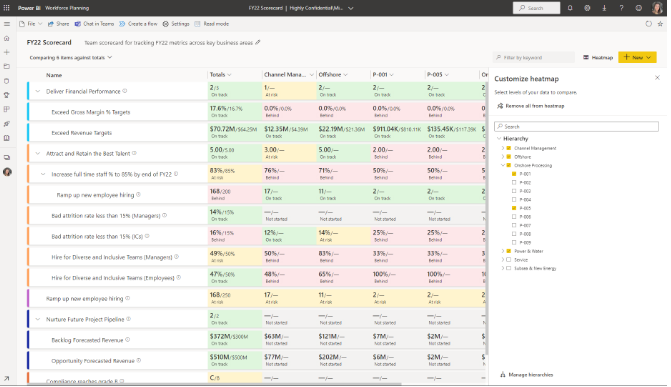Open scorecard Settings in toolbar
Screen dimensions: 671x387
(x=176, y=24)
